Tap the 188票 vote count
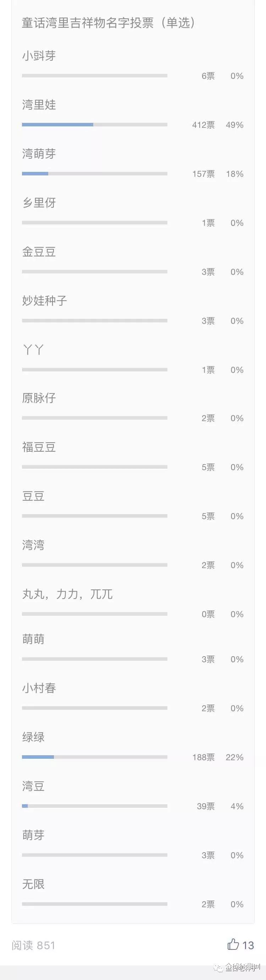The height and width of the screenshot is (980, 266). tap(203, 757)
